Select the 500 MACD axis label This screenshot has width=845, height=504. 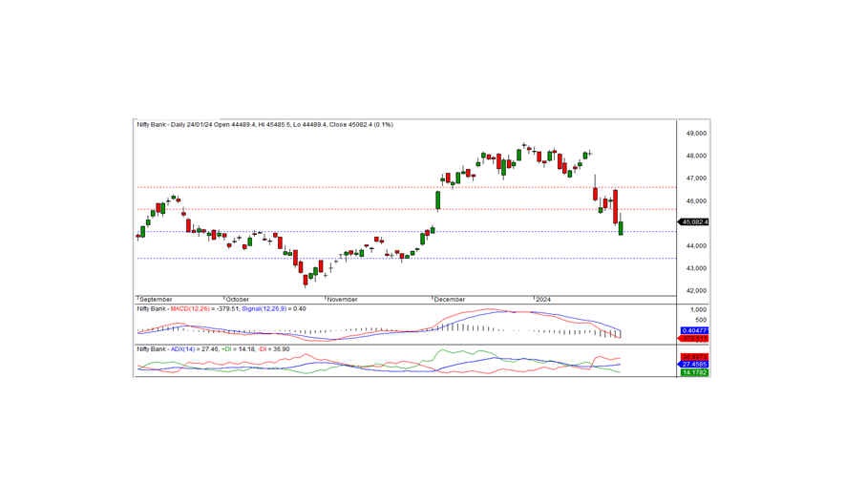click(701, 320)
